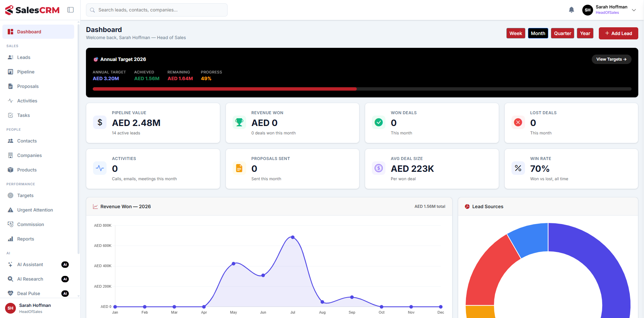Click the Urgent Attention warning icon
Image resolution: width=644 pixels, height=318 pixels.
coord(10,210)
